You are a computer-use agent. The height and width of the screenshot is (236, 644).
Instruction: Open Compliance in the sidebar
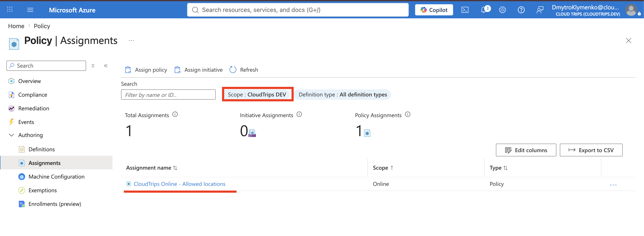[33, 95]
